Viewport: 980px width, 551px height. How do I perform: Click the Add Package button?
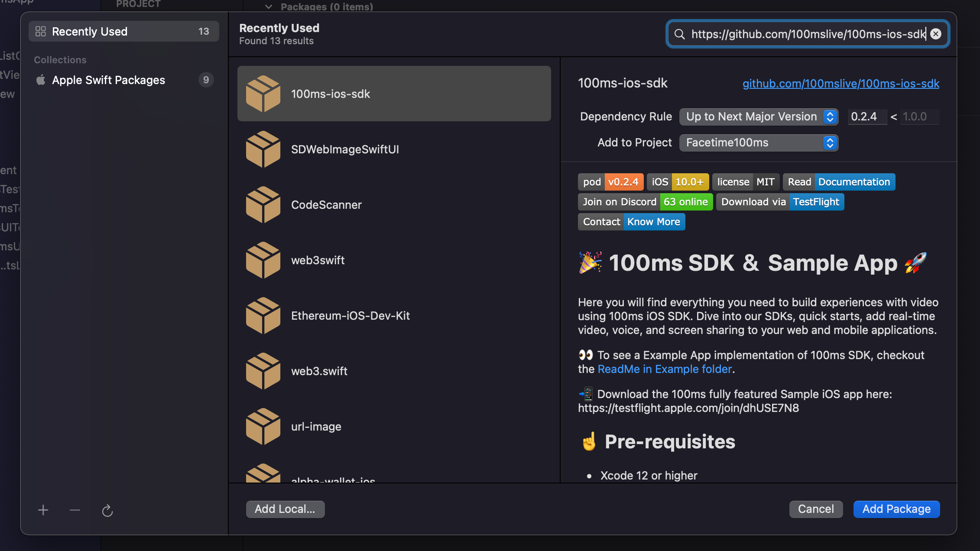pyautogui.click(x=896, y=509)
